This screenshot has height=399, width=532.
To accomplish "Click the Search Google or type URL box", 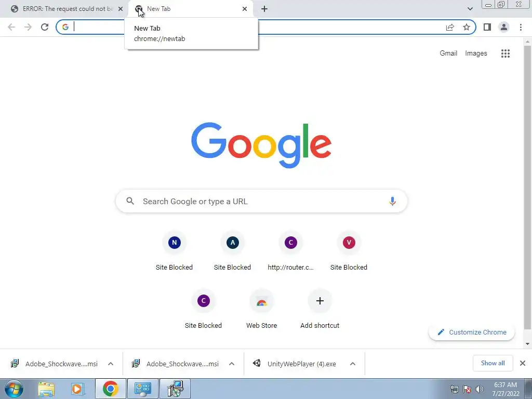I will (261, 201).
